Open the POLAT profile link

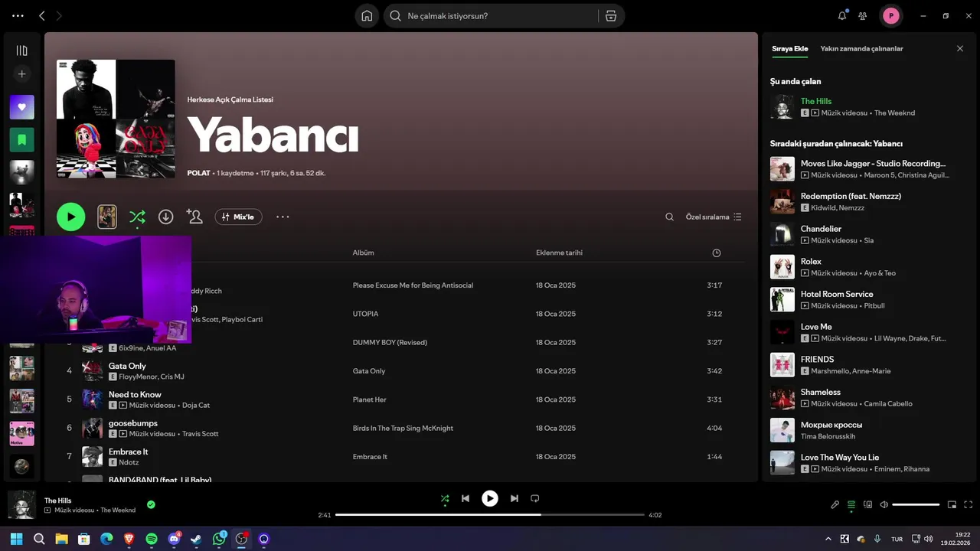pyautogui.click(x=198, y=173)
